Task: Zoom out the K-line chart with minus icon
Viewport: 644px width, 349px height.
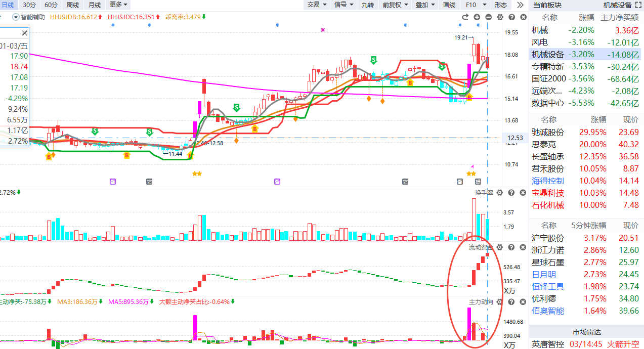Action: tap(488, 17)
